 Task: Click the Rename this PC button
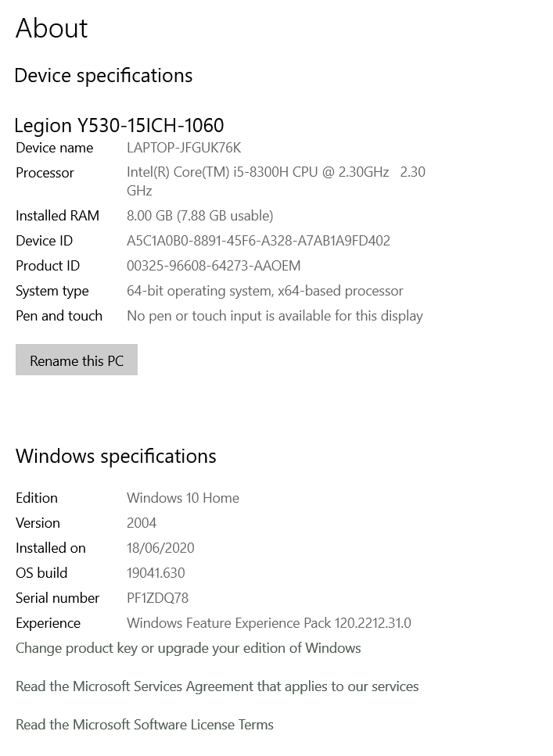tap(77, 360)
